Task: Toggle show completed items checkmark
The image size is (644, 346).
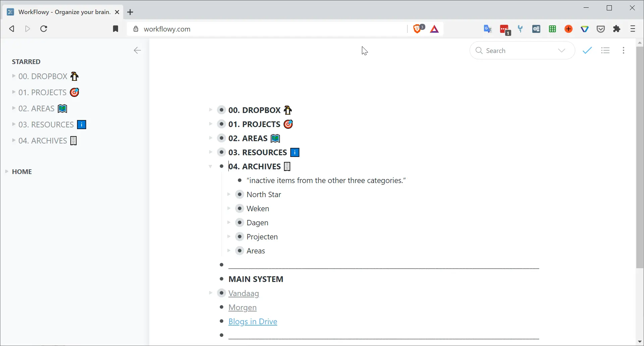Action: (x=587, y=51)
